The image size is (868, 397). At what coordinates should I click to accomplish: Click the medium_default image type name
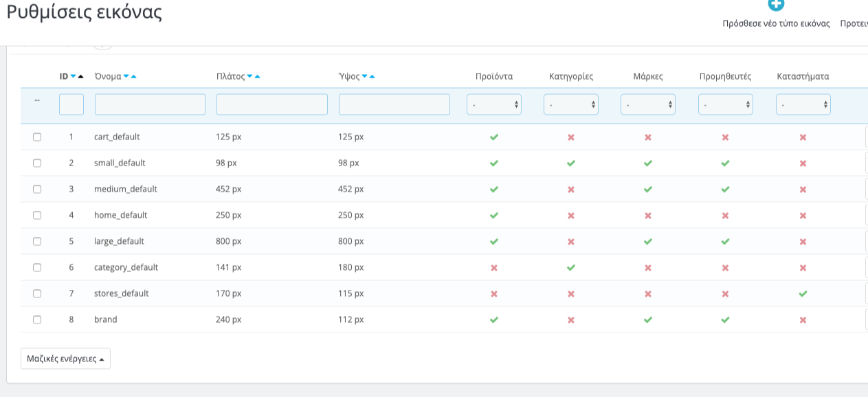126,189
